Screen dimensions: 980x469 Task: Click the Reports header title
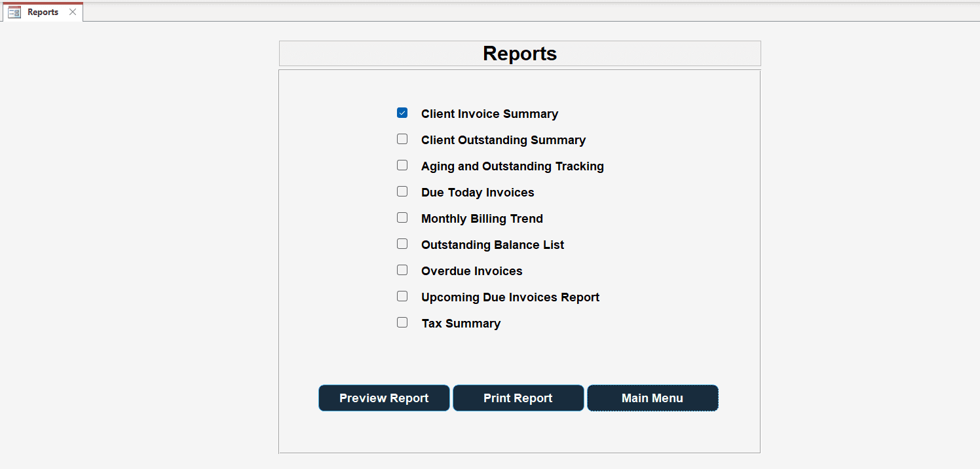coord(519,53)
